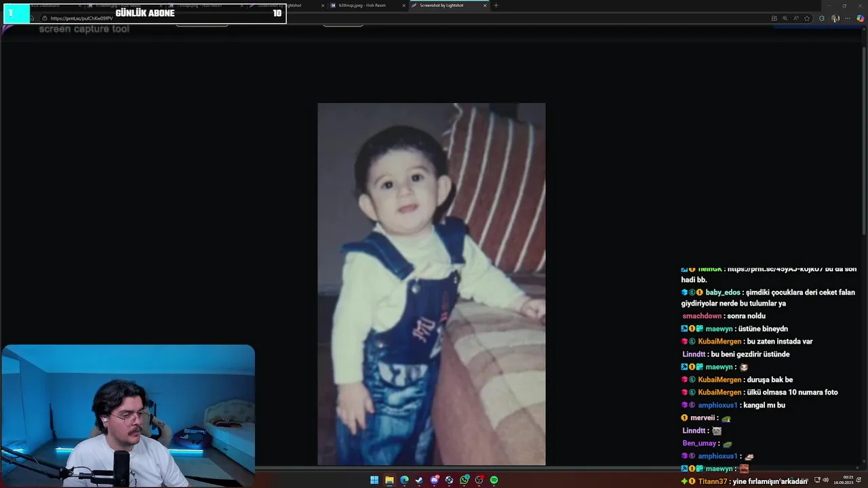
Task: Click "duruşa bak be" message by KubaiMergen
Action: [x=770, y=380]
